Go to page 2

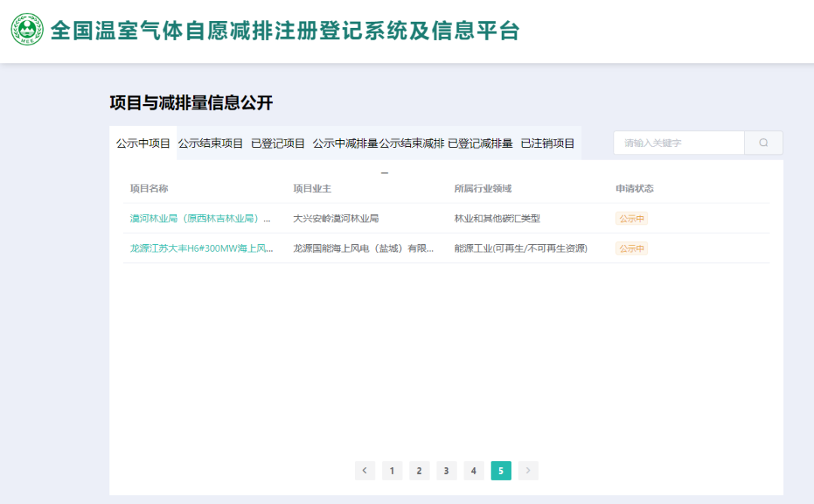[419, 471]
